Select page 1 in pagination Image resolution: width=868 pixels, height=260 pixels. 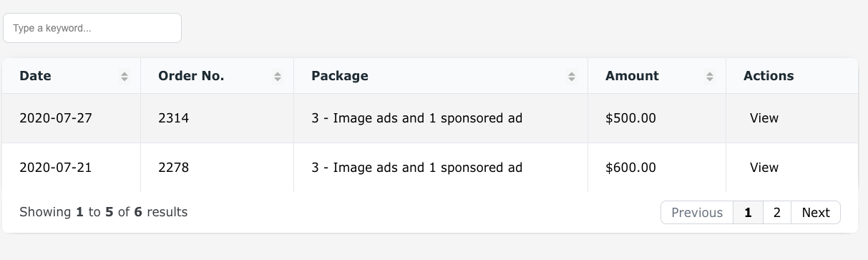748,213
